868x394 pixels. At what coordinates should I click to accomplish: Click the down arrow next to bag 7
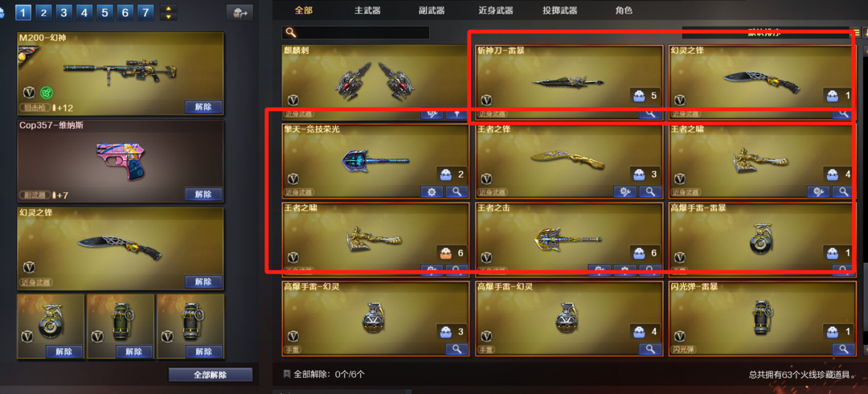click(168, 16)
